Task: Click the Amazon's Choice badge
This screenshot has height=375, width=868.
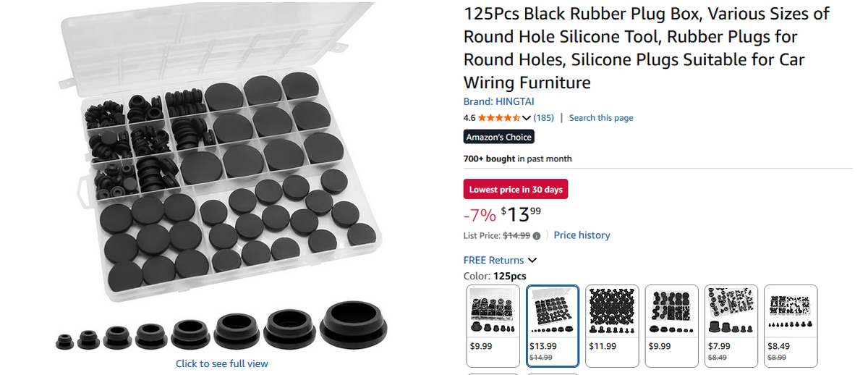Action: tap(498, 137)
